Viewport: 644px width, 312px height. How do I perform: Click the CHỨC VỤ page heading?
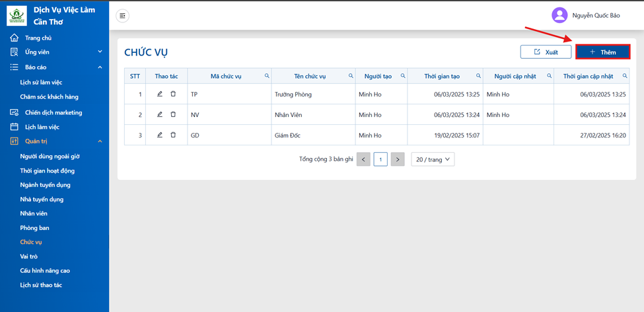pos(146,52)
